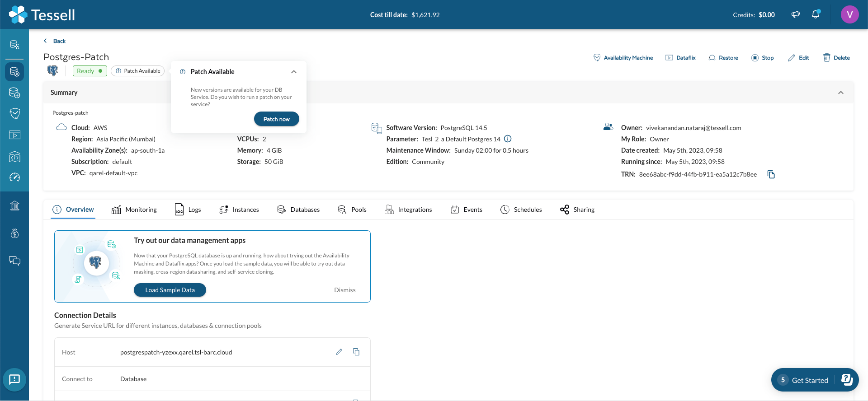The image size is (868, 401).
Task: Click the Database value beside Connect to
Action: point(133,379)
